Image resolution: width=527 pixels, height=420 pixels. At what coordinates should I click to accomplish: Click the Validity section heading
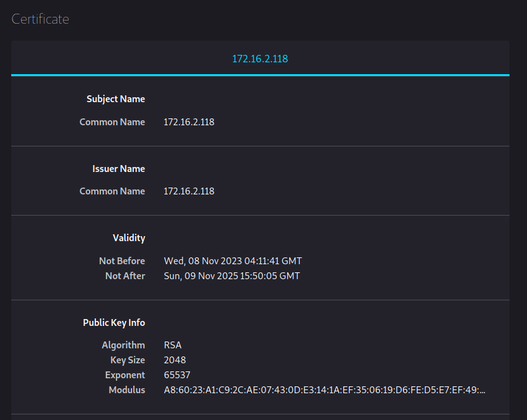coord(128,238)
